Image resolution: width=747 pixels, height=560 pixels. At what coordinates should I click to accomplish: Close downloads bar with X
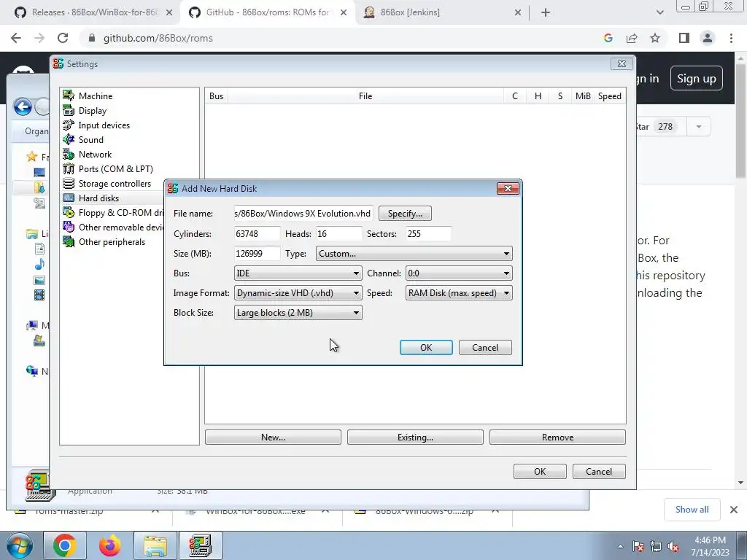pyautogui.click(x=734, y=510)
